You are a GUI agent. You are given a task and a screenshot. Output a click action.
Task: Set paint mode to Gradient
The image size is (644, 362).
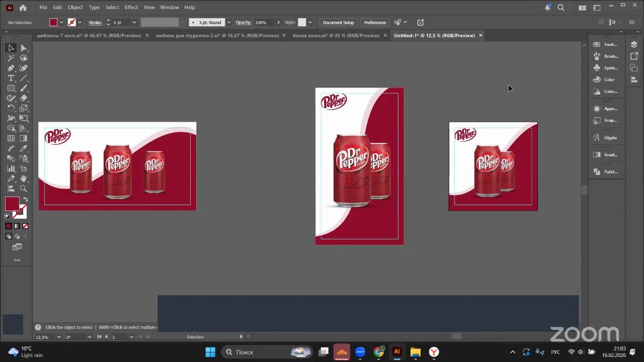[17, 226]
